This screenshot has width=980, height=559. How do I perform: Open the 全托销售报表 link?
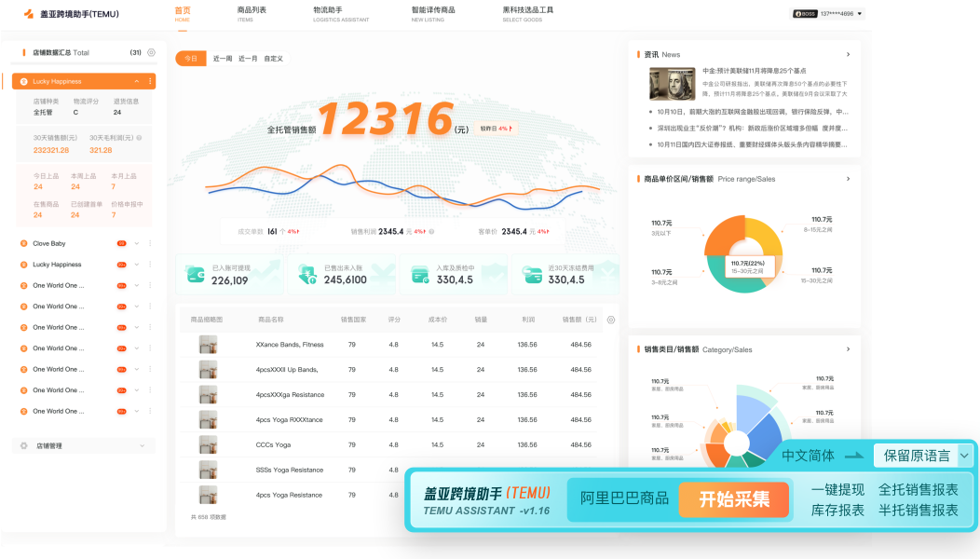[918, 489]
